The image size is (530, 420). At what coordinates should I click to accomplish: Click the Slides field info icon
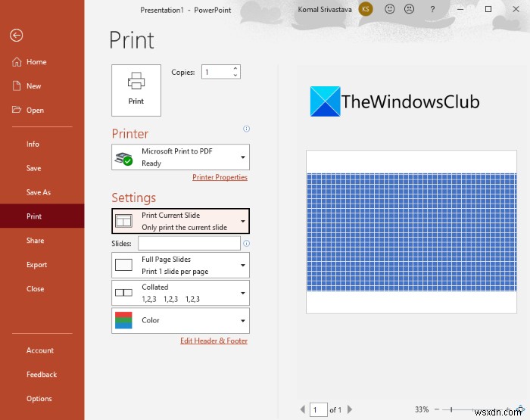click(x=246, y=243)
